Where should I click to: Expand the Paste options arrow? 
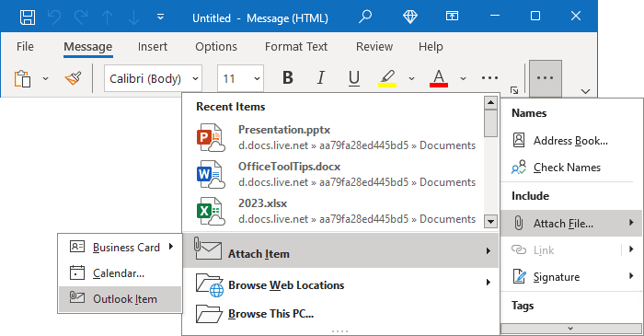pos(46,78)
